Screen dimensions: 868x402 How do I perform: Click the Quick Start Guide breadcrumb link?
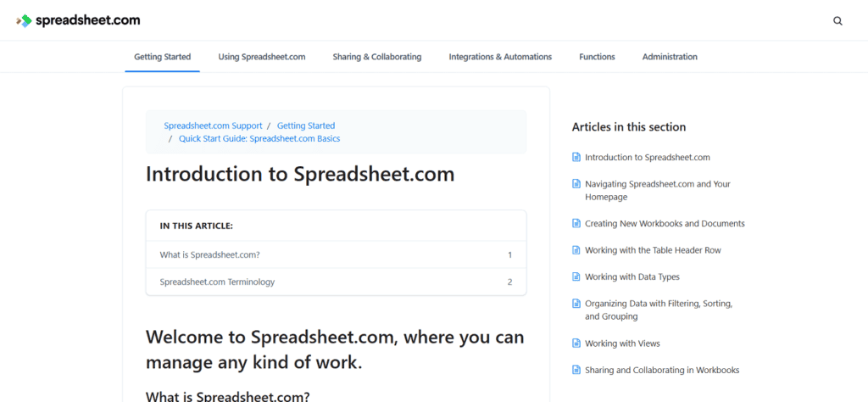pyautogui.click(x=259, y=138)
